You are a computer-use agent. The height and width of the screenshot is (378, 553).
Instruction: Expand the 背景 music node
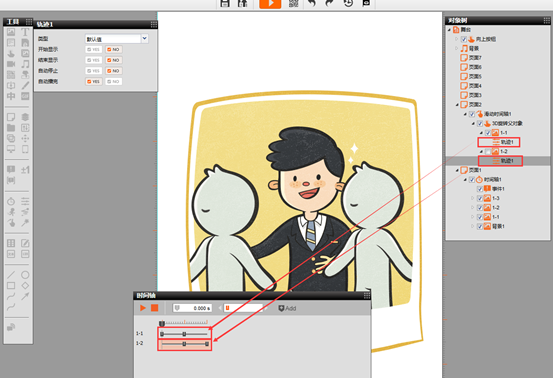click(x=456, y=48)
